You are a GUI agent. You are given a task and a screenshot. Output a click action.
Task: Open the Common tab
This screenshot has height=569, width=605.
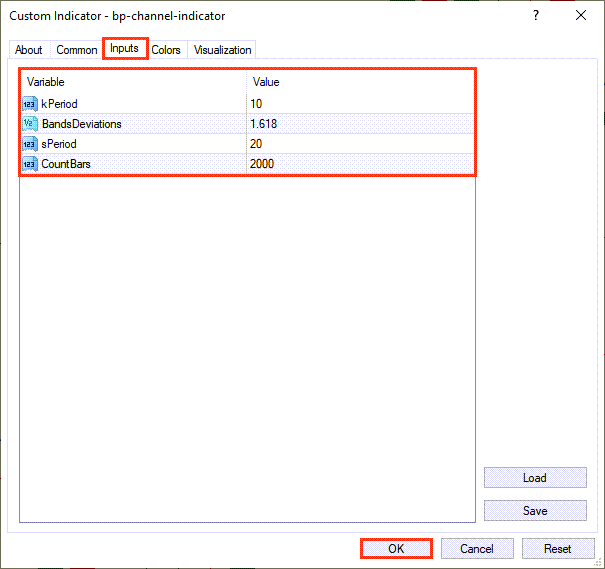coord(77,50)
